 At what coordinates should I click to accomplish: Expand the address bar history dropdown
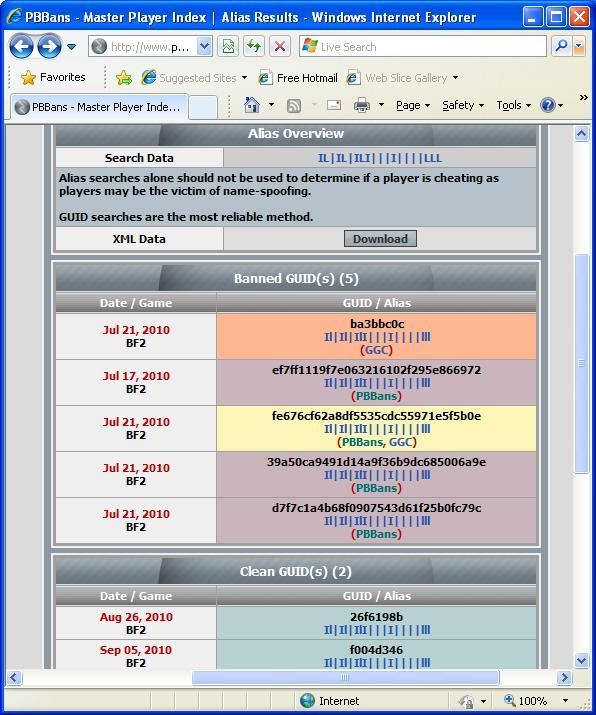tap(205, 47)
